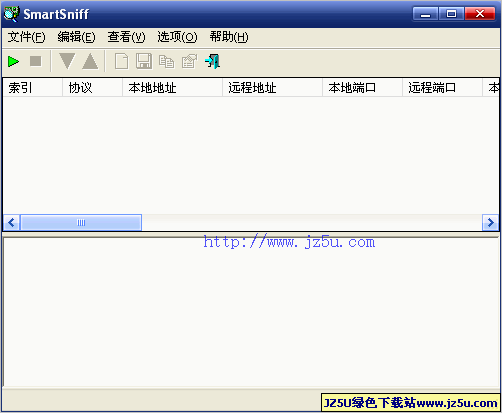502x413 pixels.
Task: Sort by the 索引 column header
Action: tap(33, 88)
